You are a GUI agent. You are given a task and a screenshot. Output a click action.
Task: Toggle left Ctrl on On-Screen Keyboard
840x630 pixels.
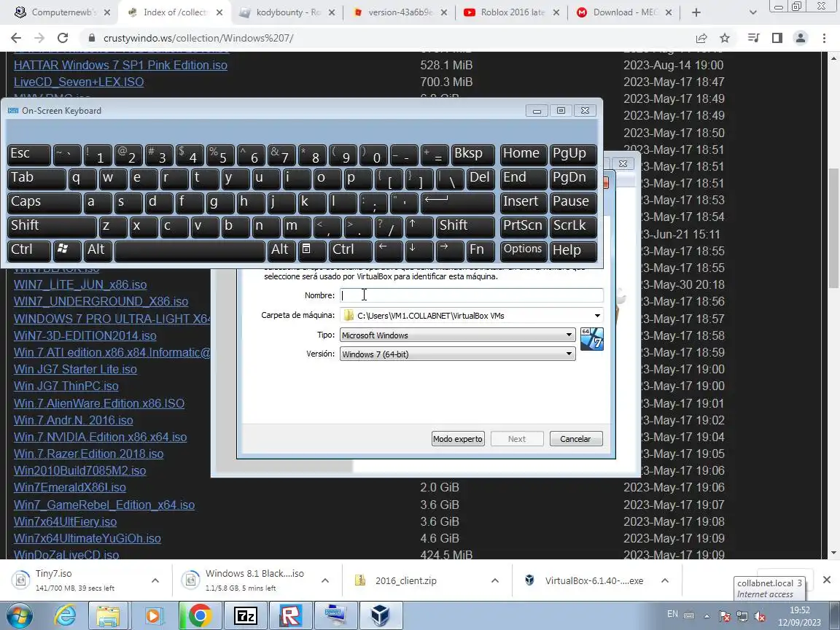tap(29, 251)
